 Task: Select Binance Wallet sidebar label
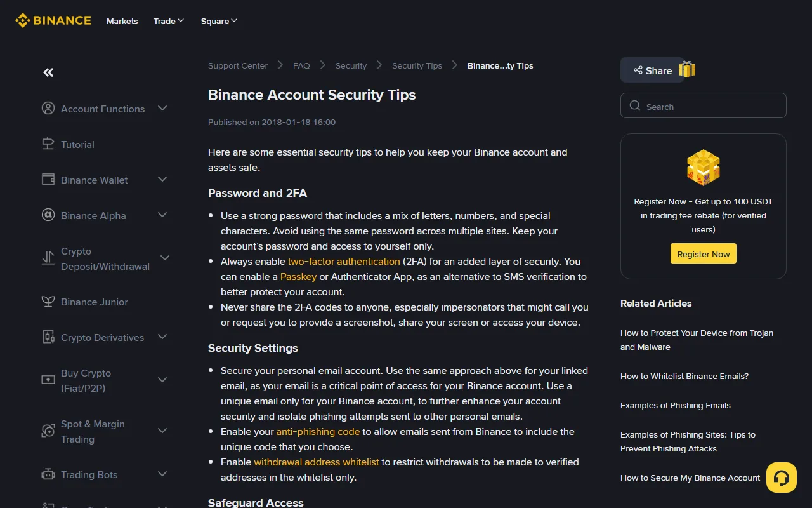pyautogui.click(x=95, y=180)
